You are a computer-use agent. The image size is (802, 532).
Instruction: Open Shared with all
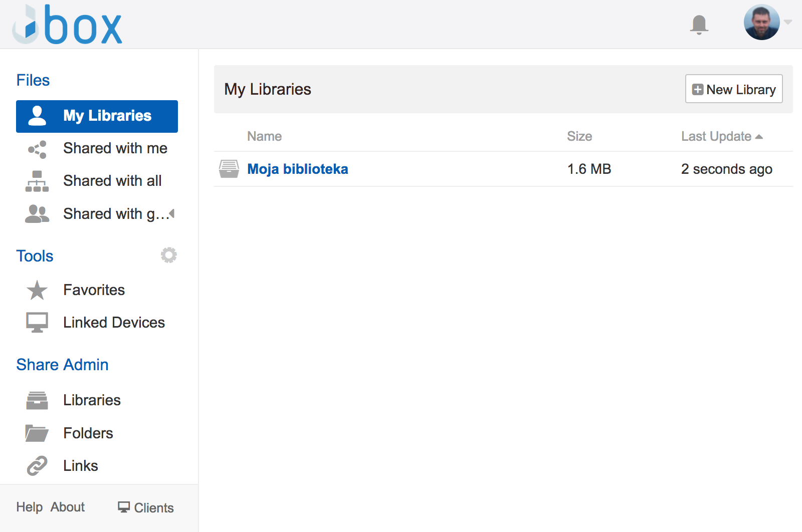[x=112, y=181]
